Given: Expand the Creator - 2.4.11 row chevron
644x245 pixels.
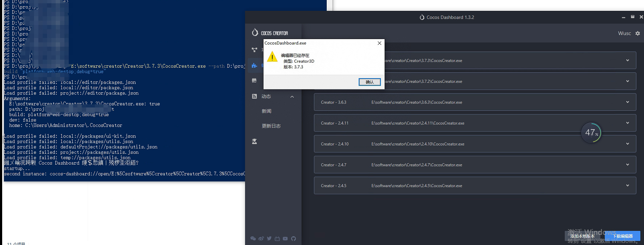Looking at the screenshot, I should 627,123.
